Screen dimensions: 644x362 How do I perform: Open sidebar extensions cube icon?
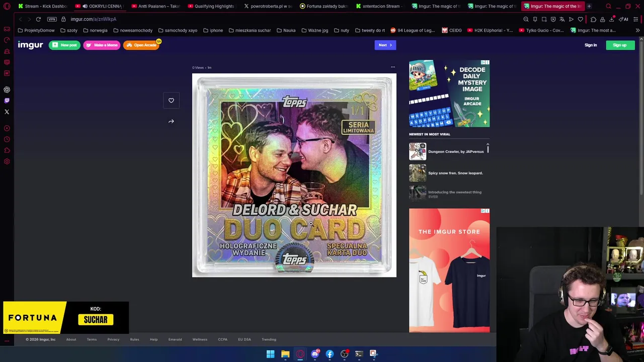coord(7,150)
